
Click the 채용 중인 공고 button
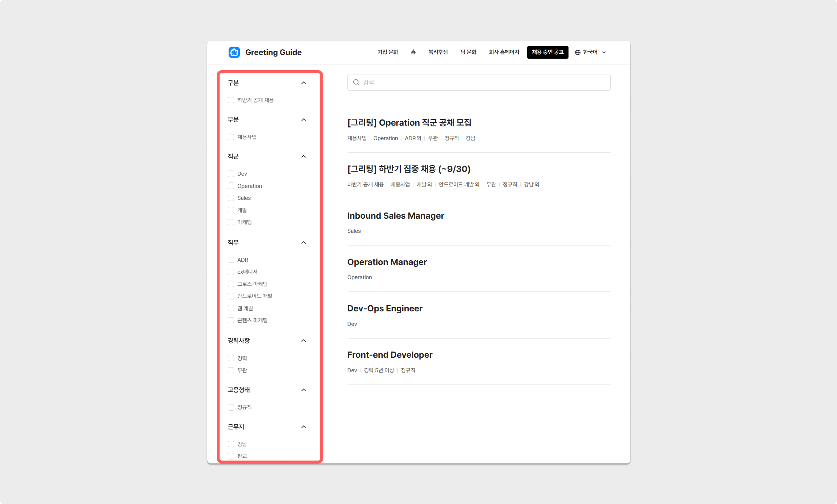tap(547, 52)
